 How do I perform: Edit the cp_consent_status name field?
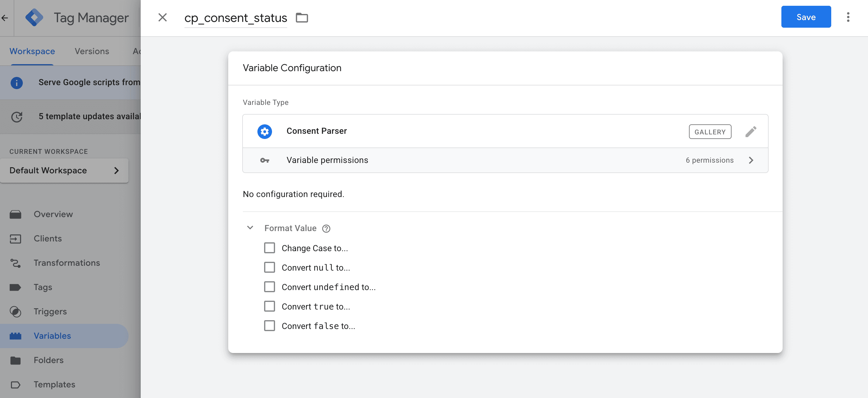point(235,18)
